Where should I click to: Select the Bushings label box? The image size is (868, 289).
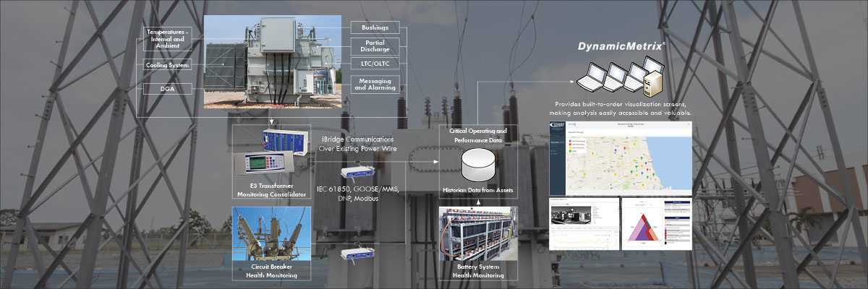(x=374, y=27)
